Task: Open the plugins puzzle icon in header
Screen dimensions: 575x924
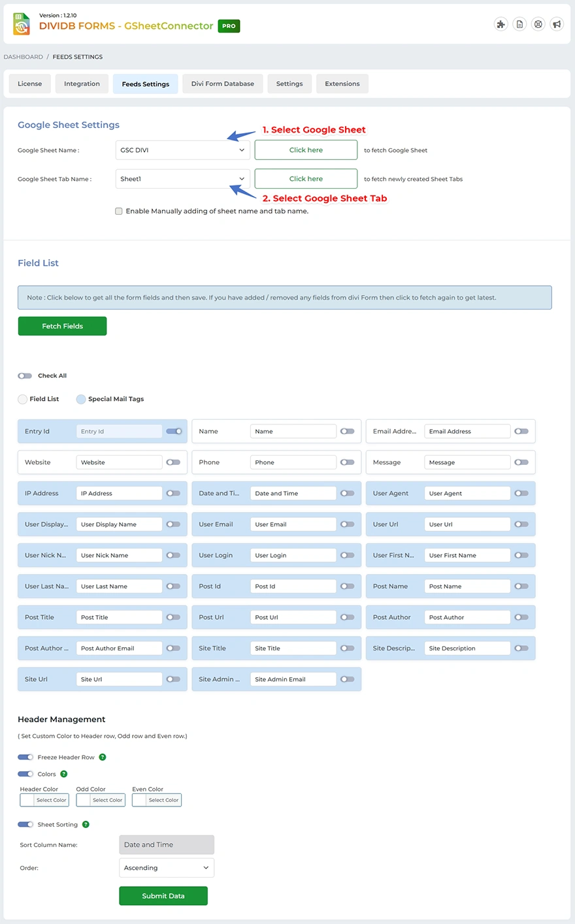Action: tap(501, 24)
